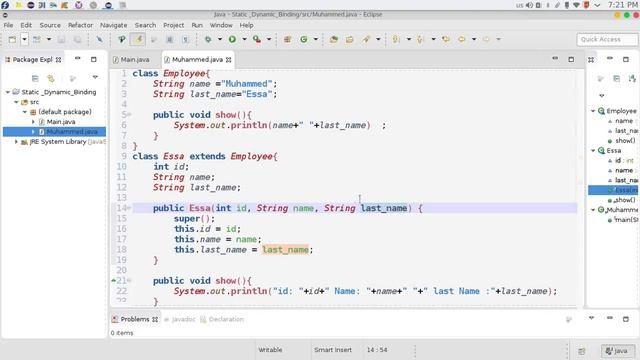This screenshot has width=640, height=360.
Task: Click the Run Last Tool external tools icon
Action: pos(257,39)
